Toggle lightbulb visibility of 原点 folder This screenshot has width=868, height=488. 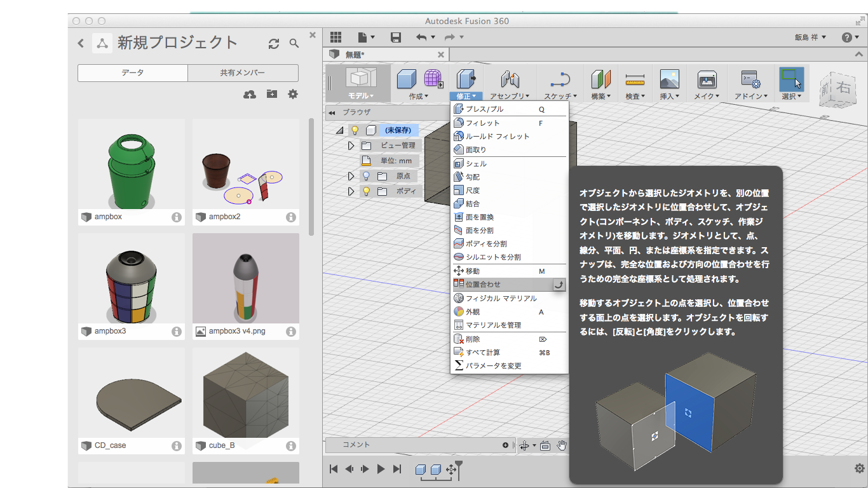coord(366,176)
